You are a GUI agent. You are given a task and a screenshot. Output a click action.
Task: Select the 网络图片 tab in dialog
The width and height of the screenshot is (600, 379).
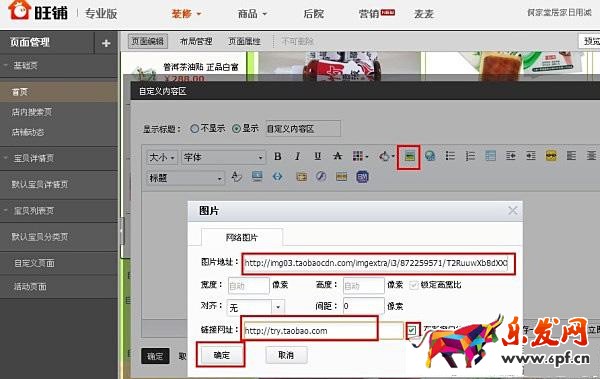(241, 237)
